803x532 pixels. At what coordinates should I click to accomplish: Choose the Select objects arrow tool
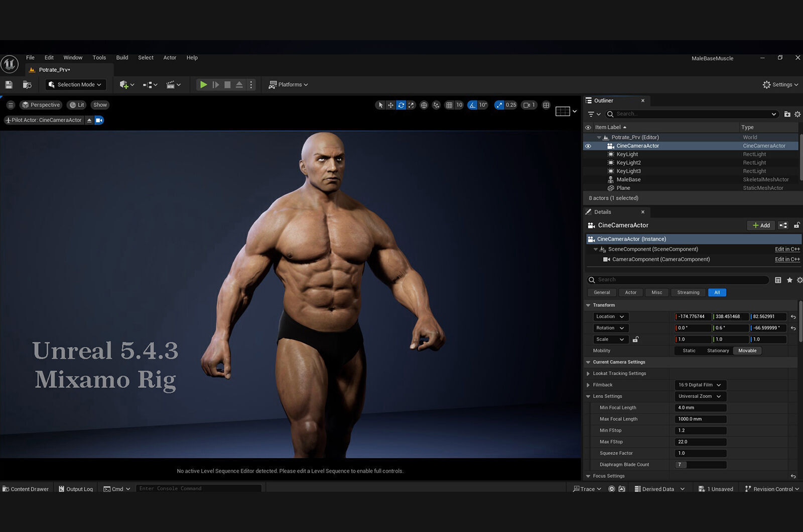tap(380, 105)
